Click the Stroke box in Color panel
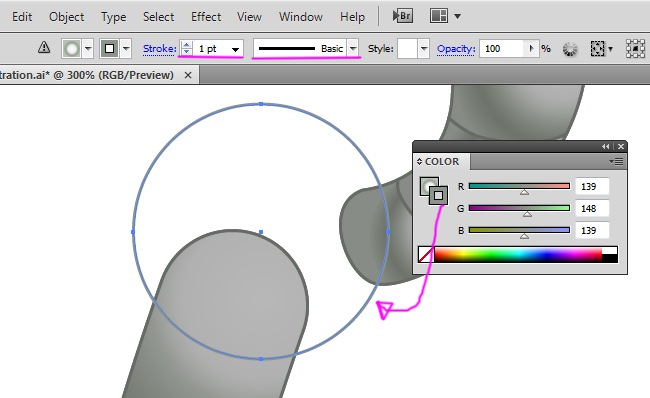This screenshot has width=650, height=398. click(x=439, y=195)
